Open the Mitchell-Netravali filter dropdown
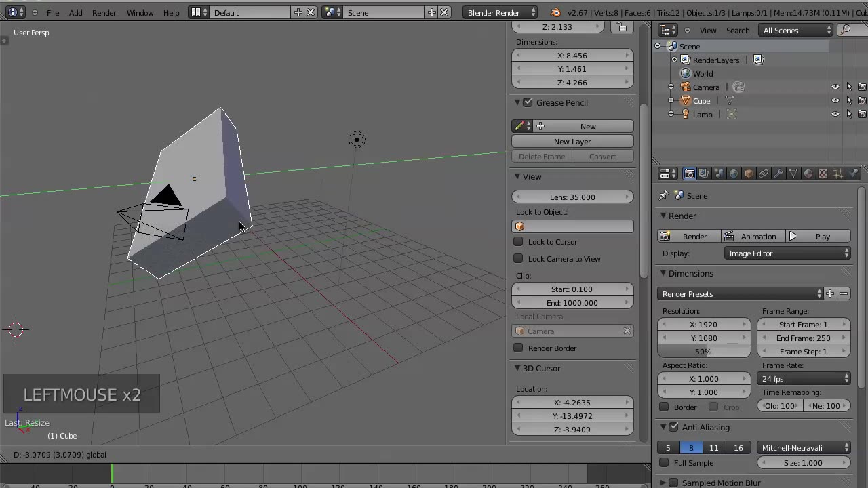Viewport: 868px width, 488px height. tap(804, 447)
